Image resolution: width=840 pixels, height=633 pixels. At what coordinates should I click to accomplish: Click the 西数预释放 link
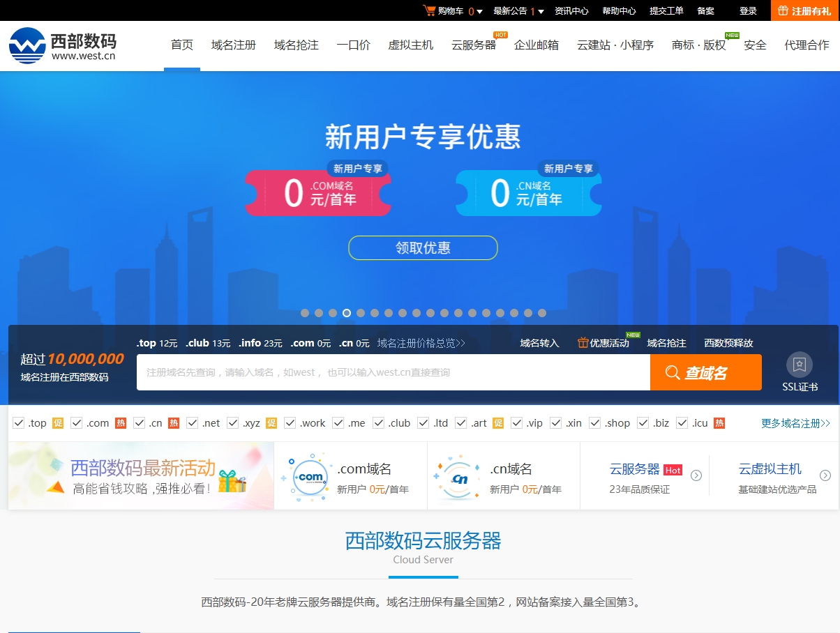pyautogui.click(x=729, y=343)
